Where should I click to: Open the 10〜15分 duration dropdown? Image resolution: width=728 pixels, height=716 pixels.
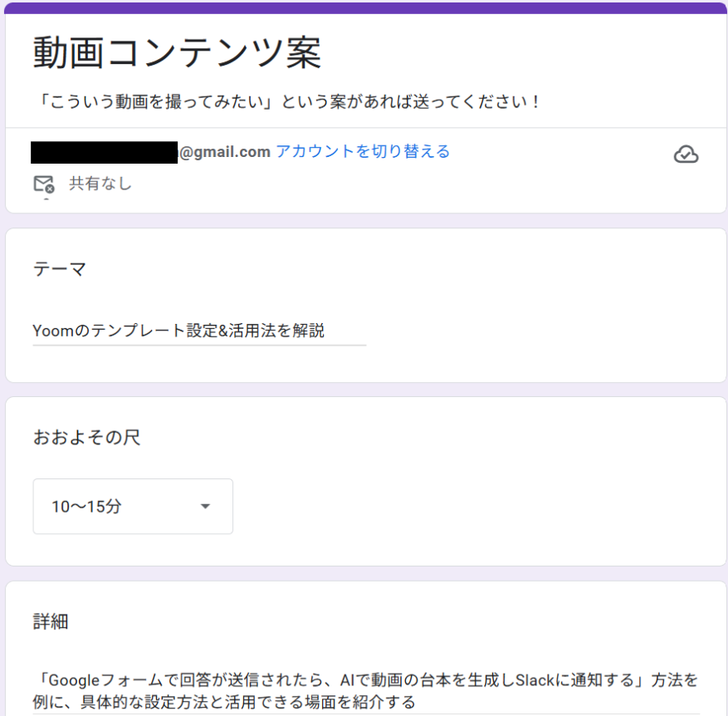(x=133, y=507)
